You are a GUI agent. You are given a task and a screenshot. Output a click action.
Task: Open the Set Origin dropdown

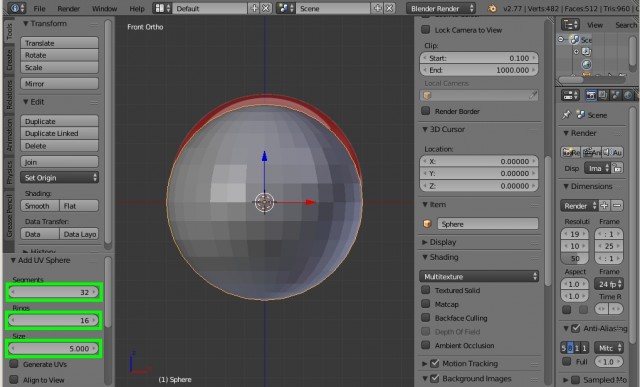tap(60, 178)
